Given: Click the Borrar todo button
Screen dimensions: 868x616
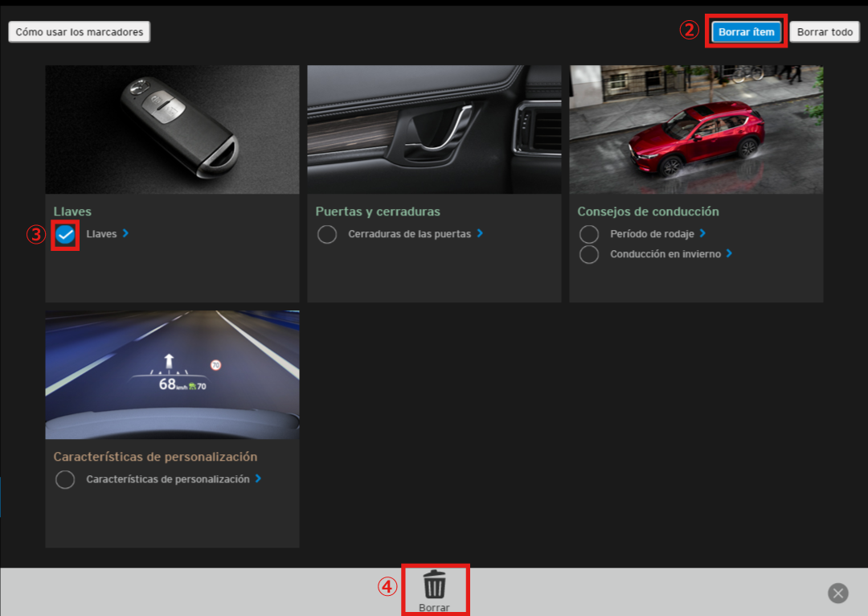Looking at the screenshot, I should point(825,32).
